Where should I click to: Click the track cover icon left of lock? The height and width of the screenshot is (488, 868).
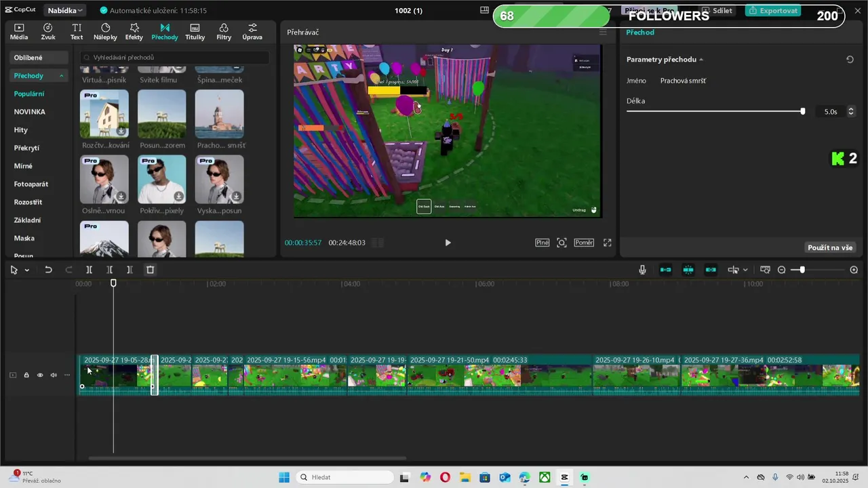click(x=13, y=375)
